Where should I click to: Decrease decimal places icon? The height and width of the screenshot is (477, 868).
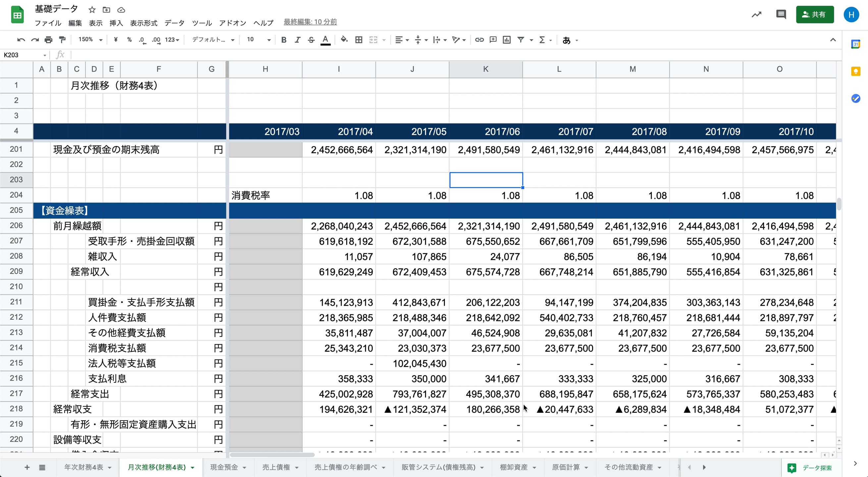coord(142,40)
